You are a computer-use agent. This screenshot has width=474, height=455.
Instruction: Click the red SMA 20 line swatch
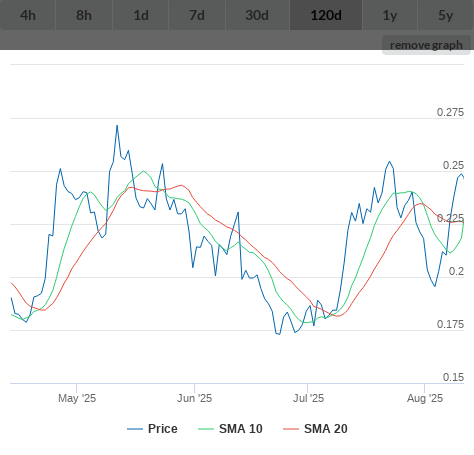[x=291, y=429]
